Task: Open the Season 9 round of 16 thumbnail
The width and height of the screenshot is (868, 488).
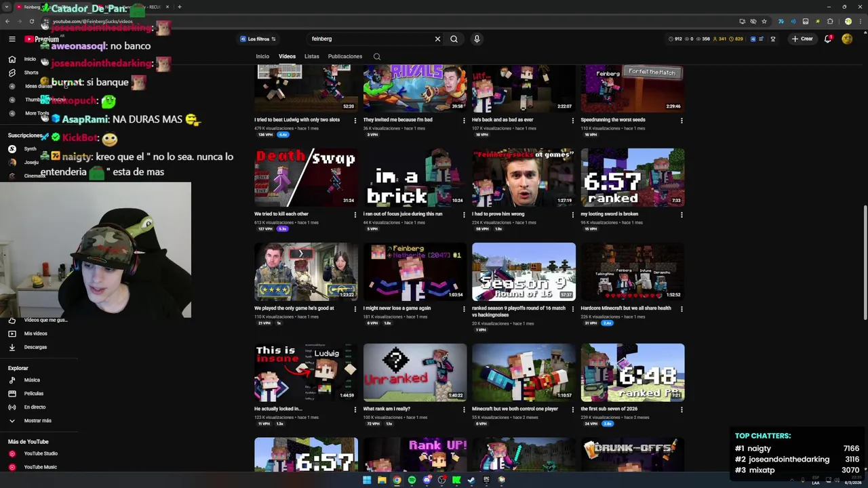Action: tap(524, 272)
